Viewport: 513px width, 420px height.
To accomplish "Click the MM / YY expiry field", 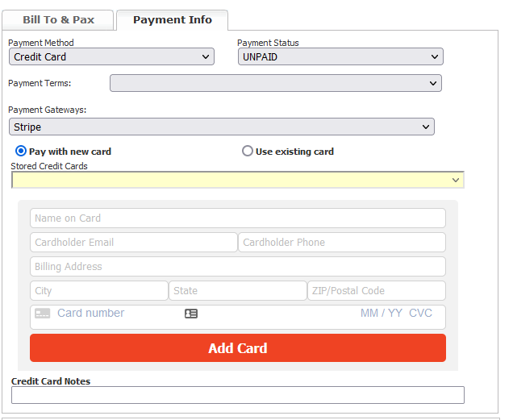I will (382, 313).
